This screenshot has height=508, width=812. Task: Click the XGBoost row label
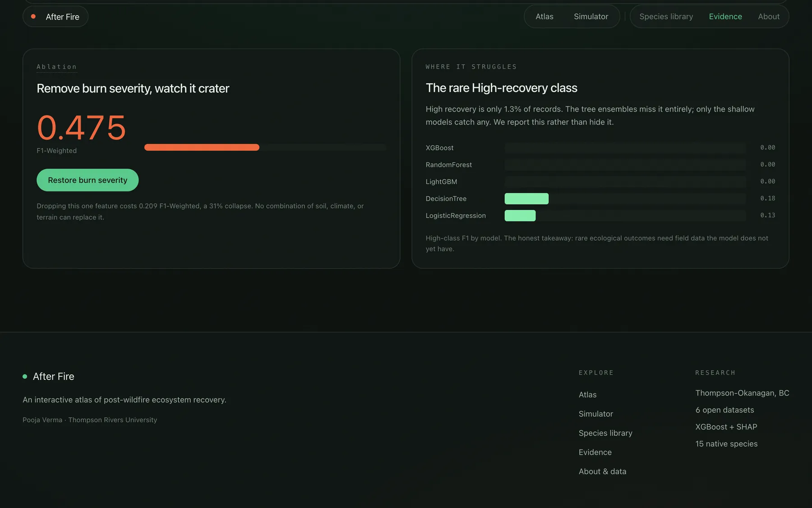[439, 148]
